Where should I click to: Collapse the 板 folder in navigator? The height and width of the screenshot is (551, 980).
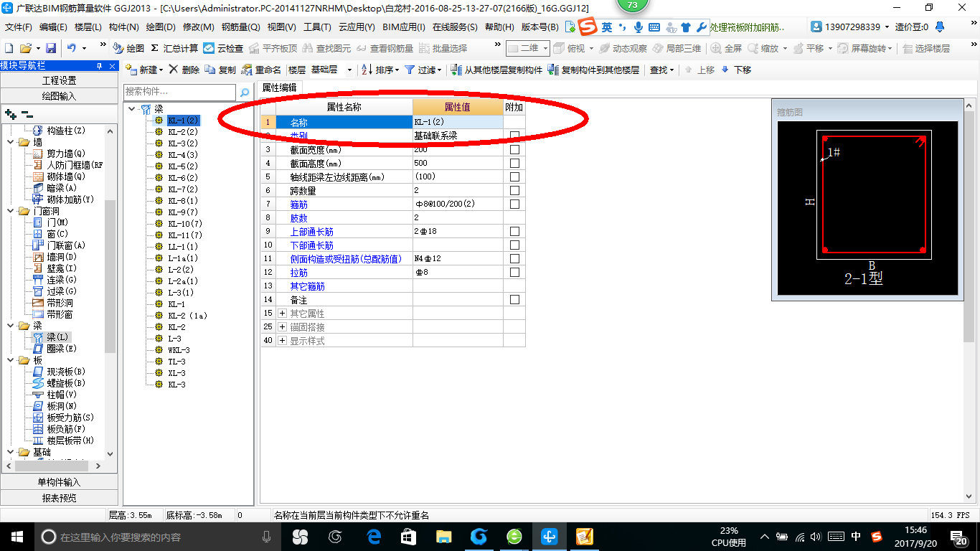tap(11, 360)
